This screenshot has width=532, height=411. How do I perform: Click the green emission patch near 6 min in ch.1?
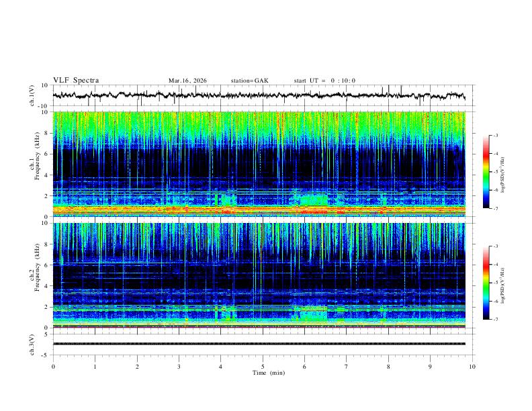coord(314,200)
